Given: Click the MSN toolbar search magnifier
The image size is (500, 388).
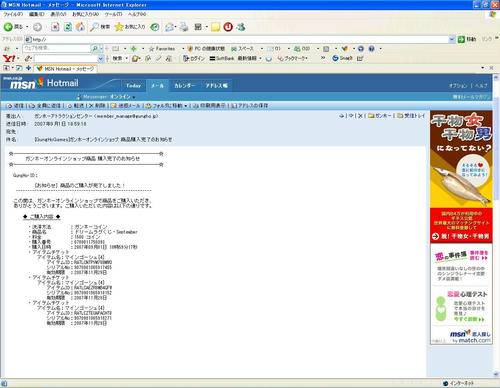Looking at the screenshot, I should pyautogui.click(x=95, y=49).
